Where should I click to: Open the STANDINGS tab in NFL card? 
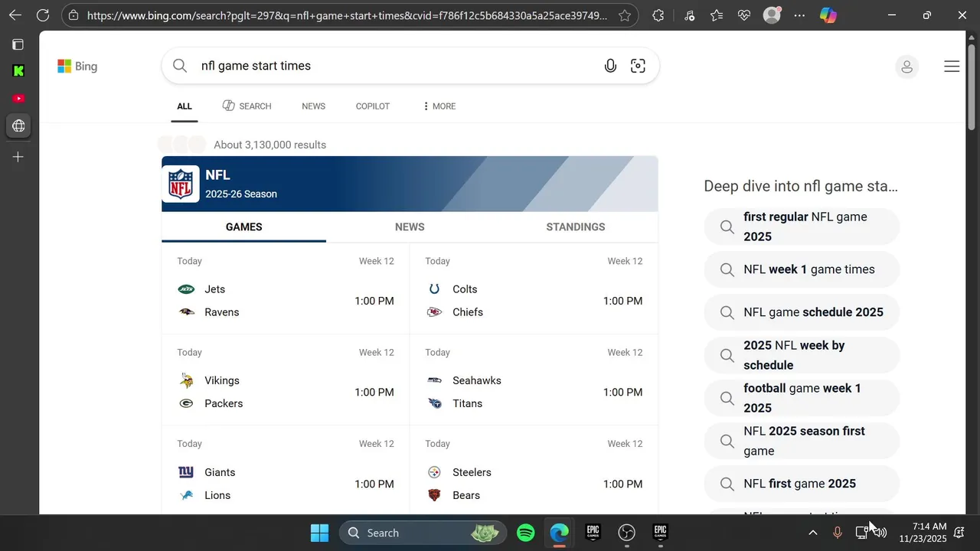(576, 227)
